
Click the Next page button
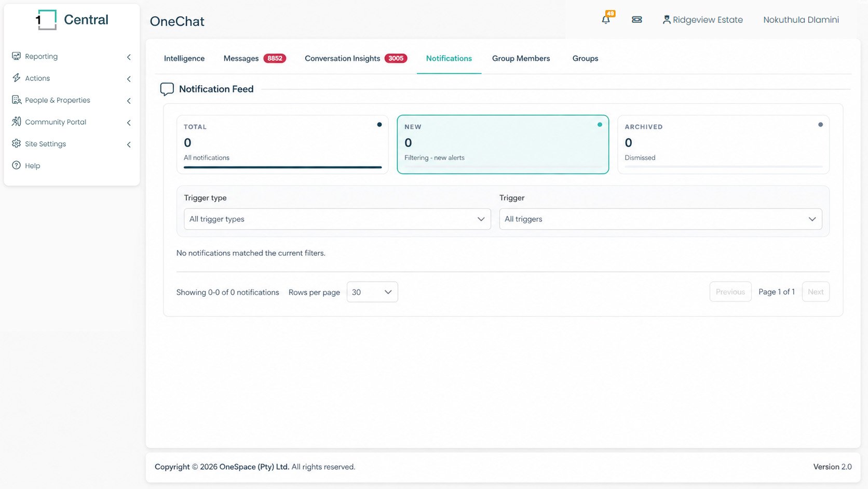click(x=816, y=292)
